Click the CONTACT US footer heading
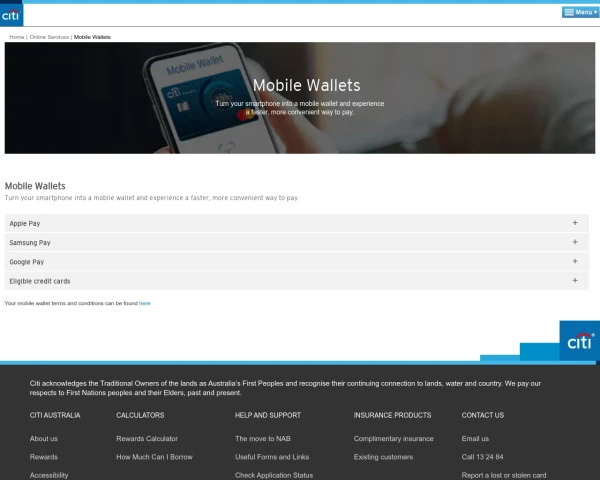This screenshot has width=600, height=480. 483,415
